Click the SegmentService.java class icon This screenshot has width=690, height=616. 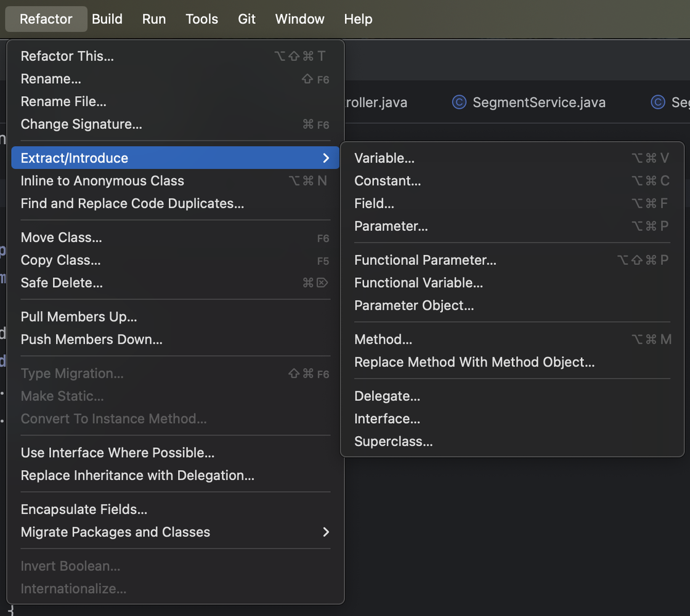459,102
